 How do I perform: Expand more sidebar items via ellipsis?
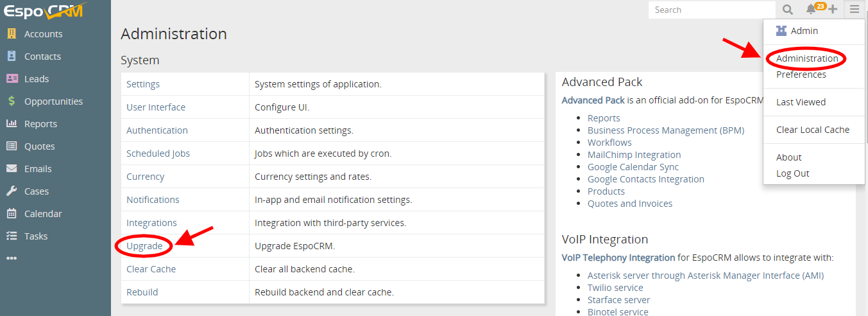[12, 259]
